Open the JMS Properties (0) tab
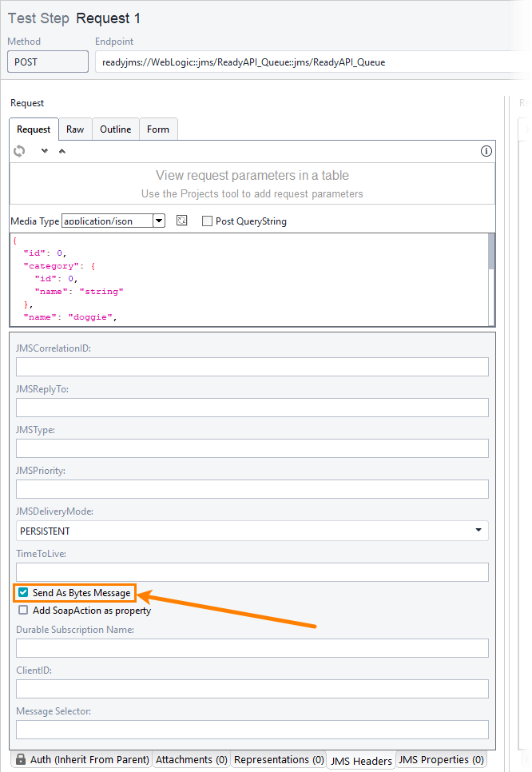This screenshot has height=772, width=532. coord(441,759)
